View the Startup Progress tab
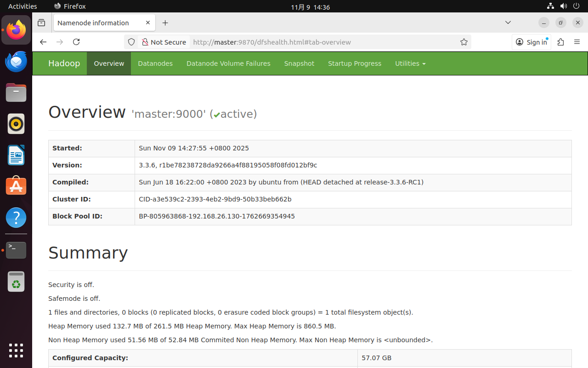Screen dimensions: 588x368 click(x=355, y=63)
